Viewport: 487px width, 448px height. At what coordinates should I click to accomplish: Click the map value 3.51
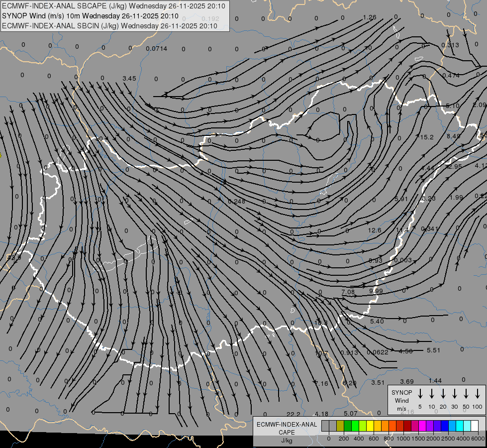[x=378, y=383]
